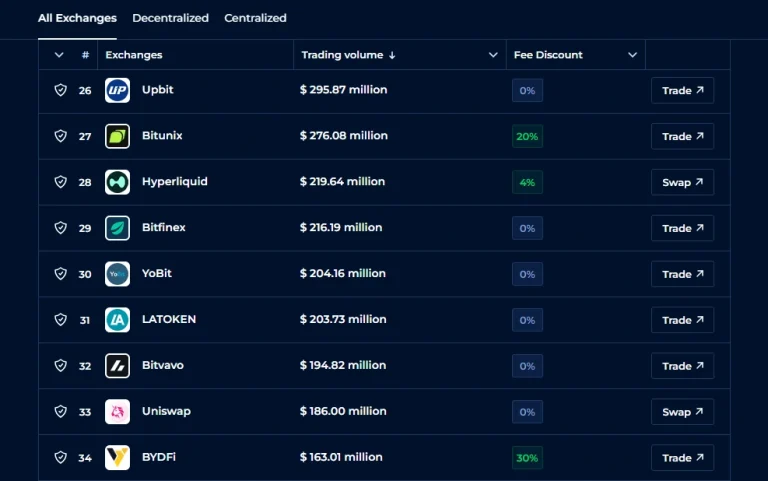Open the Bitfinex exchange name link
Image resolution: width=768 pixels, height=481 pixels.
point(164,227)
